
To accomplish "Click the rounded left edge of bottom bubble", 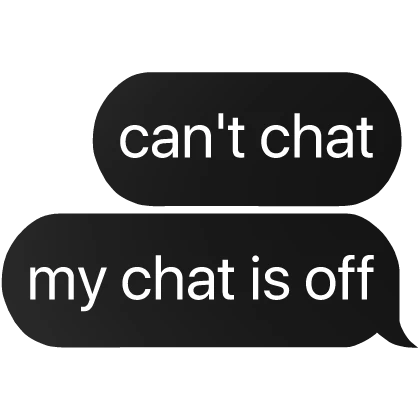I will (8, 280).
